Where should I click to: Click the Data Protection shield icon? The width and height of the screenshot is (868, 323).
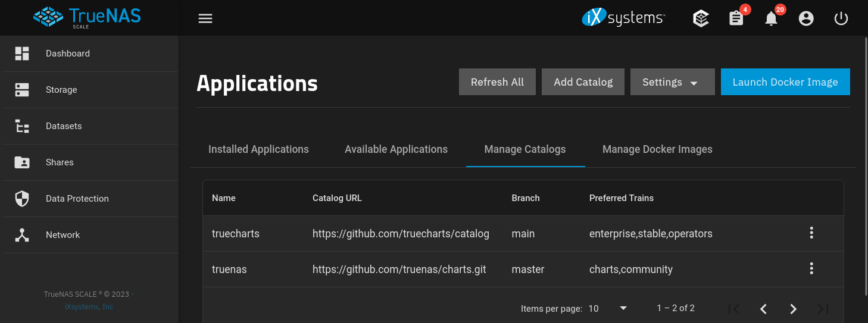click(22, 199)
